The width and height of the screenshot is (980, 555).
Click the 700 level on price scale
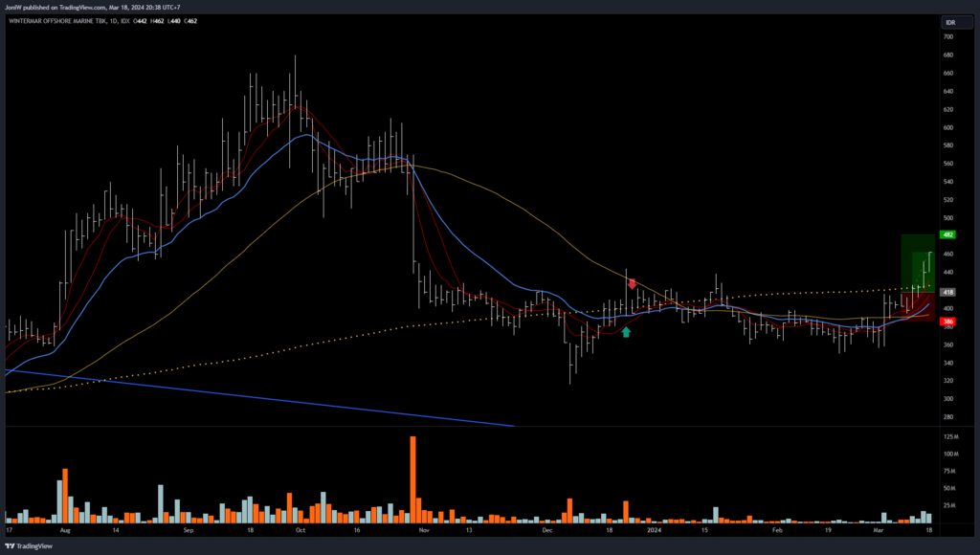(x=947, y=36)
